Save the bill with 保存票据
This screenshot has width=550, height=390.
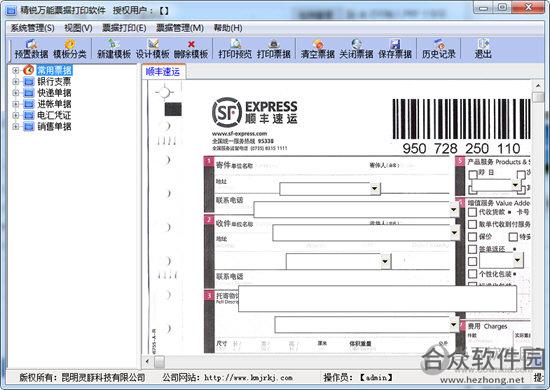395,49
